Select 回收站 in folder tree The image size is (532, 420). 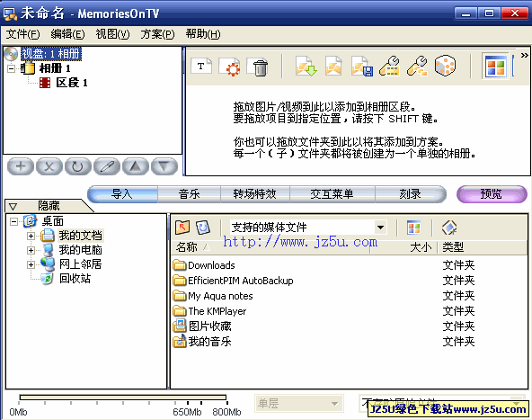tap(75, 279)
